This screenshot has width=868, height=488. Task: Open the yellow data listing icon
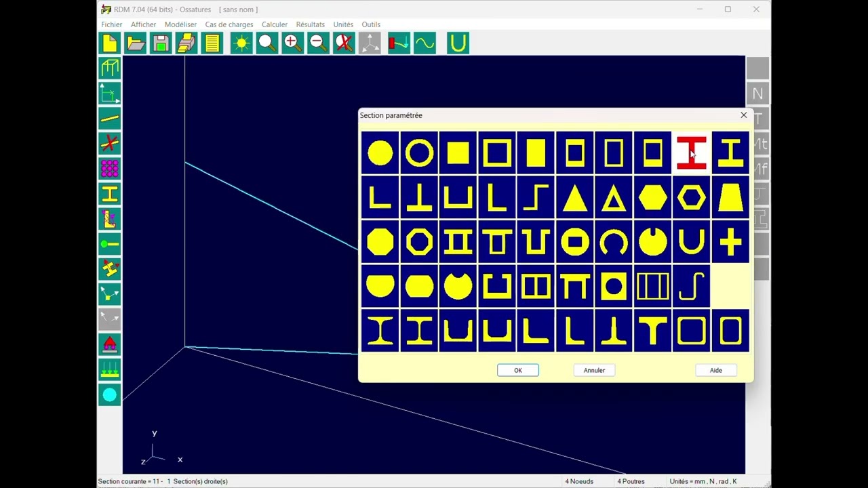(212, 43)
